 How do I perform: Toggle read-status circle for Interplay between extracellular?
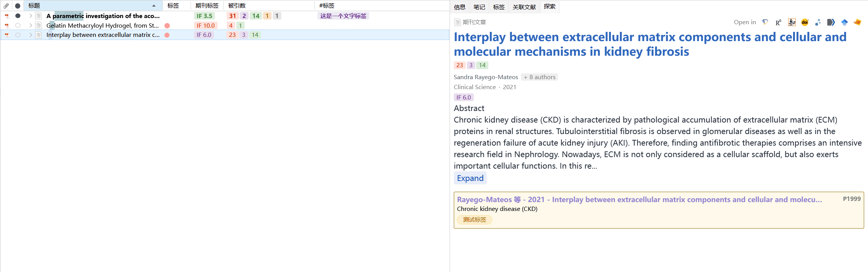pyautogui.click(x=18, y=35)
